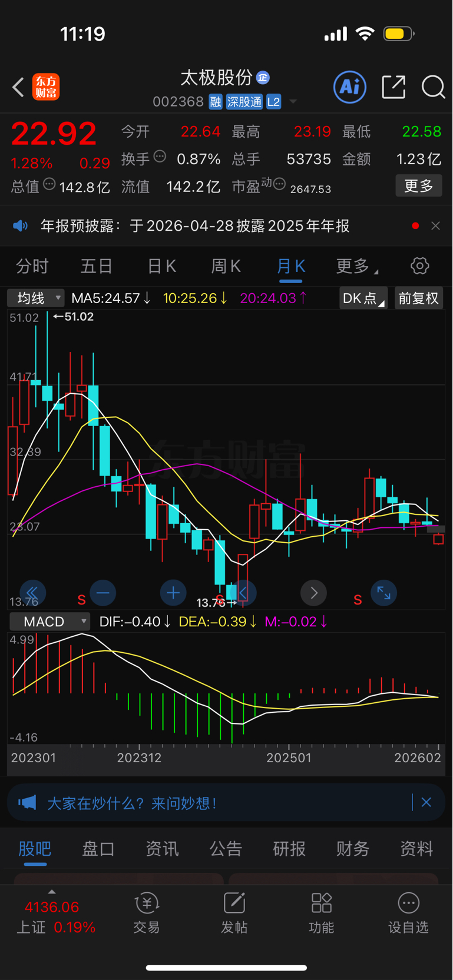Open the 发帖 post button
The image size is (453, 980).
[x=234, y=913]
